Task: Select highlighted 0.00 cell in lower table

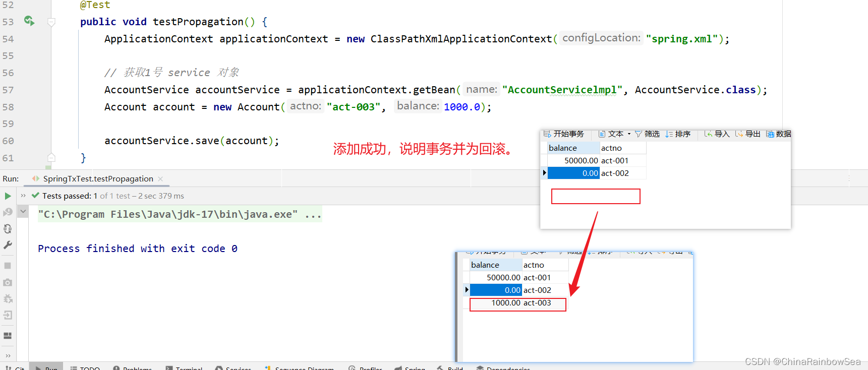Action: pos(496,290)
